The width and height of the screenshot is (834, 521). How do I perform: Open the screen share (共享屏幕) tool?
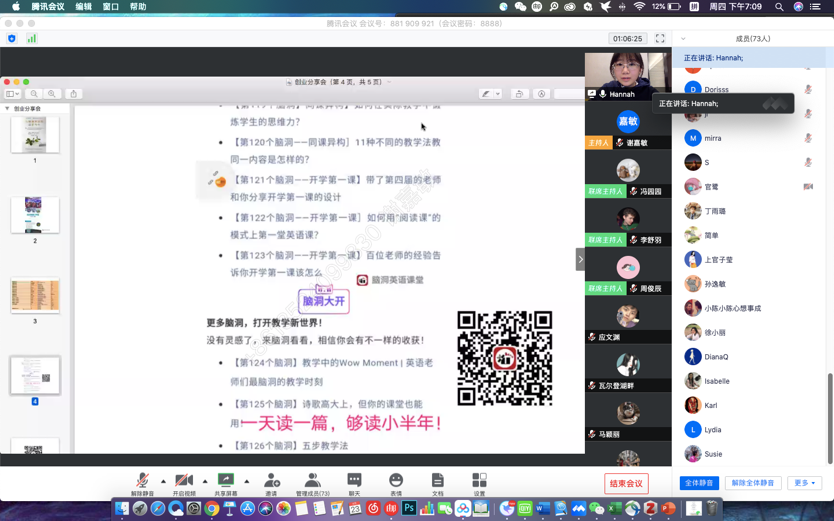point(226,482)
